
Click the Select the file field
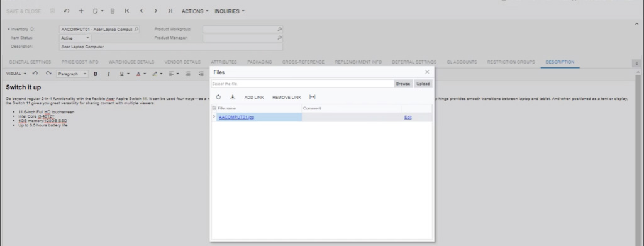pyautogui.click(x=303, y=84)
